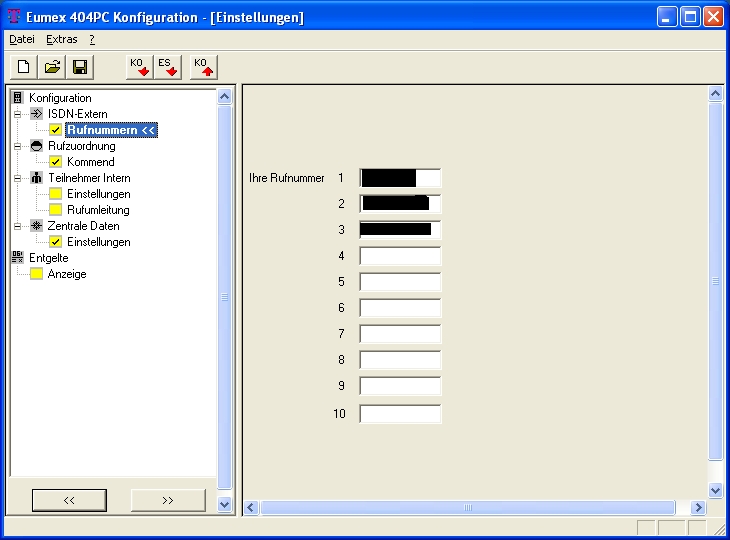The height and width of the screenshot is (540, 730).
Task: Toggle yellow box beside Teilnehmer Intern Einstellungen
Action: pos(55,194)
